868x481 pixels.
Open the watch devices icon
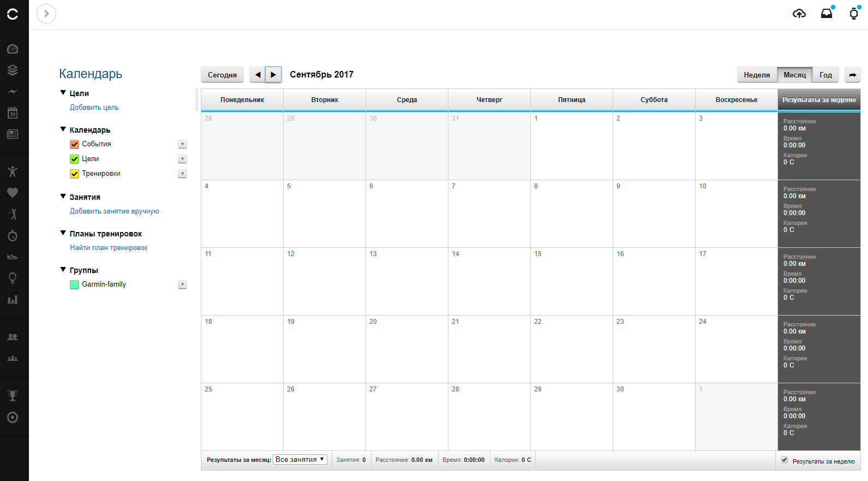click(x=853, y=14)
